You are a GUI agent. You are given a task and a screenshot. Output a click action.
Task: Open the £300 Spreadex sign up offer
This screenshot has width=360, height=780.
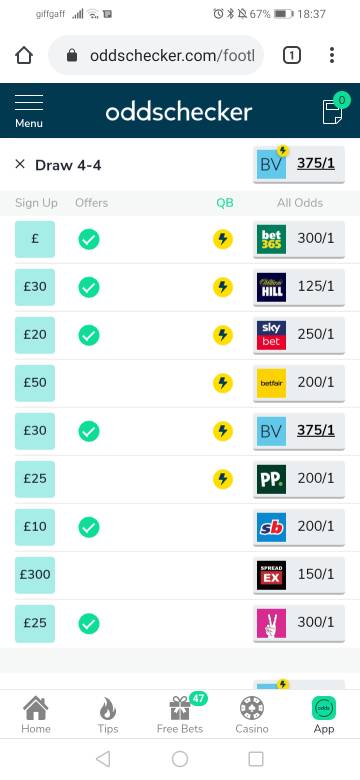click(35, 575)
